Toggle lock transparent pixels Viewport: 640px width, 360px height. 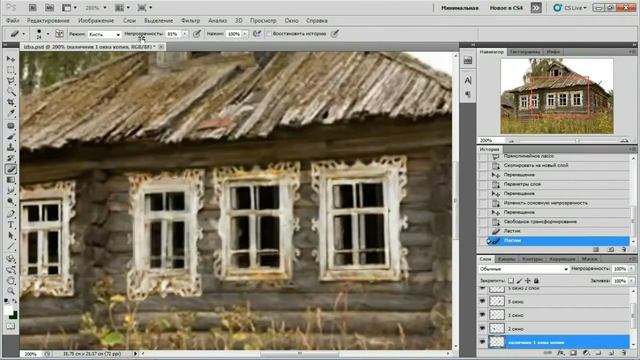click(511, 281)
